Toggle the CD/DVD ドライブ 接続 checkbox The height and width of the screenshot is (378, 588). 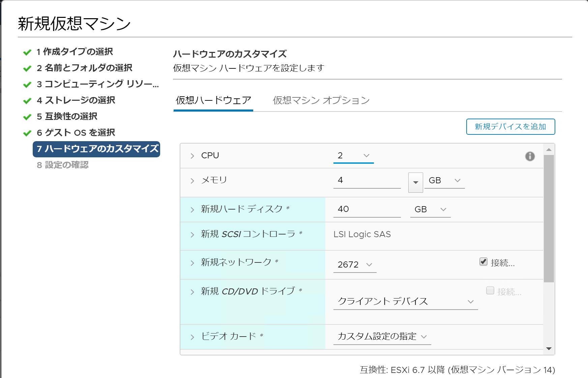[x=490, y=291]
